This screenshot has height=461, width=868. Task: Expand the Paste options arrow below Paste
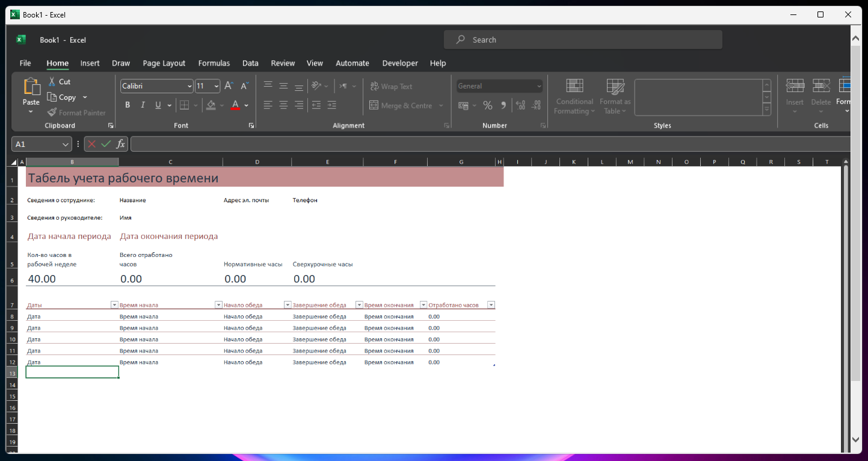[x=31, y=112]
